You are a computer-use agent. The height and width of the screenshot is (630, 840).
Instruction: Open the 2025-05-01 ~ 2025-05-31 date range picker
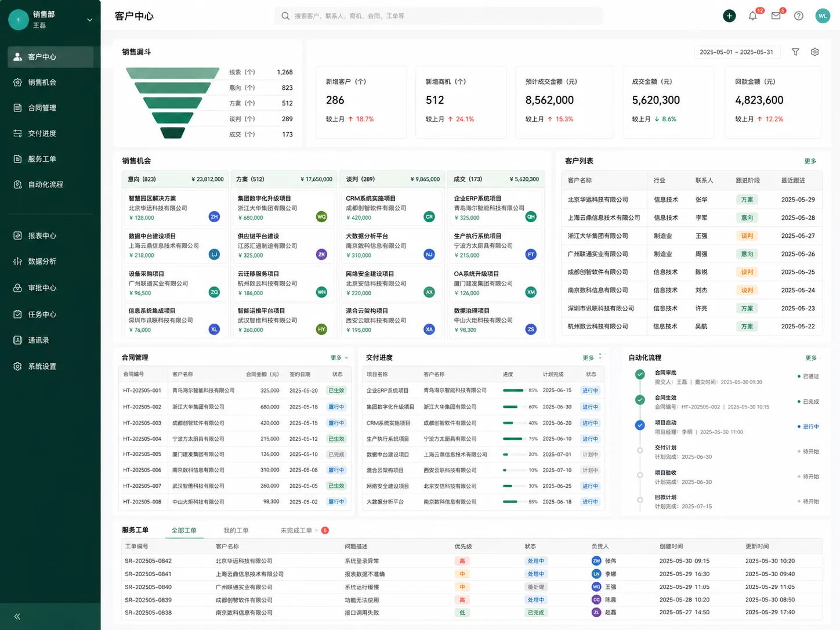tap(736, 52)
